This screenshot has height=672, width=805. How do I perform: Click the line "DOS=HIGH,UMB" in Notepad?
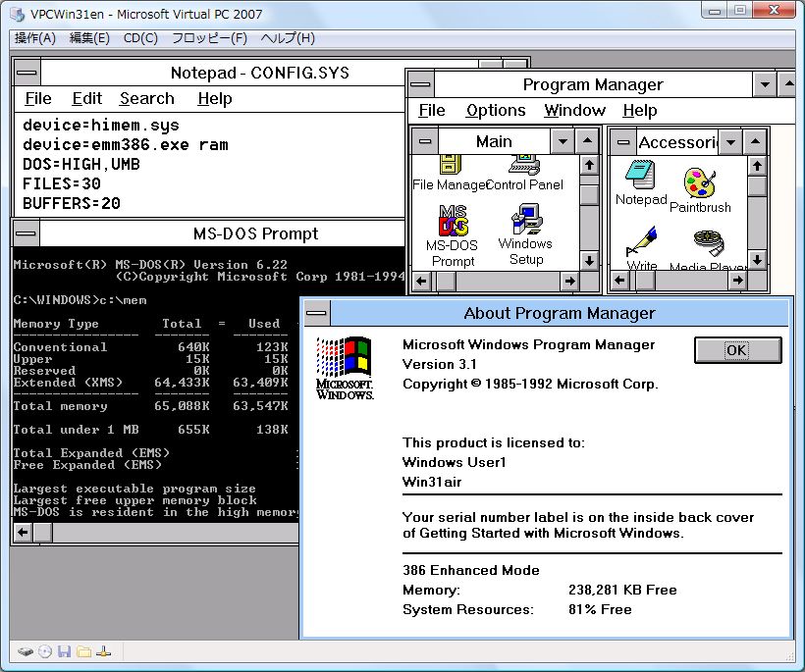coord(81,164)
